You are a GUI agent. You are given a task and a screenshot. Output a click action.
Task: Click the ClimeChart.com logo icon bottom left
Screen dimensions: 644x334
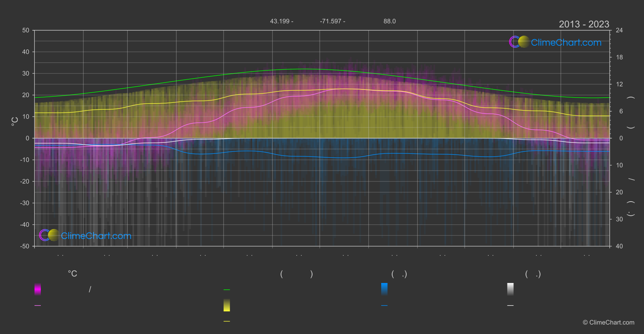[49, 235]
